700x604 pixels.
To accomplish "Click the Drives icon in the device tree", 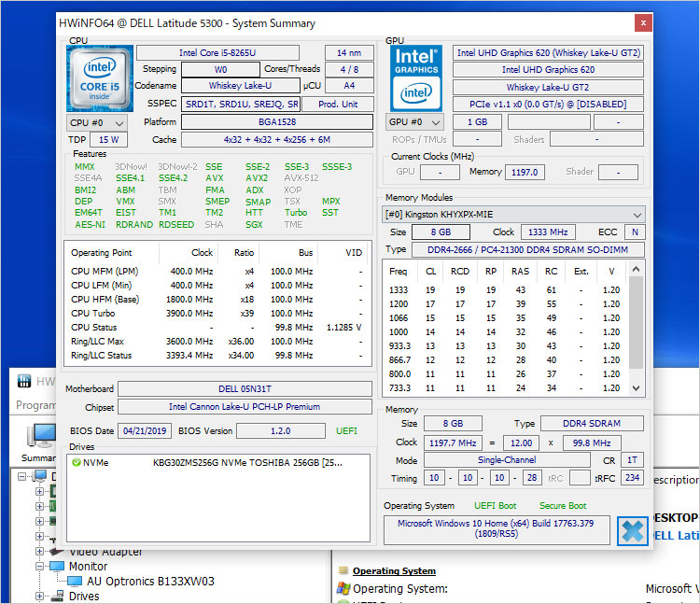I will click(x=57, y=596).
